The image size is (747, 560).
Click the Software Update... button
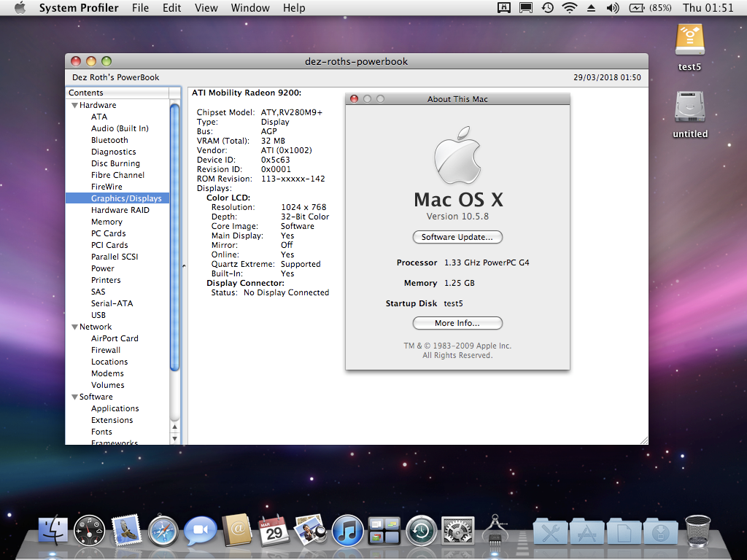tap(457, 237)
